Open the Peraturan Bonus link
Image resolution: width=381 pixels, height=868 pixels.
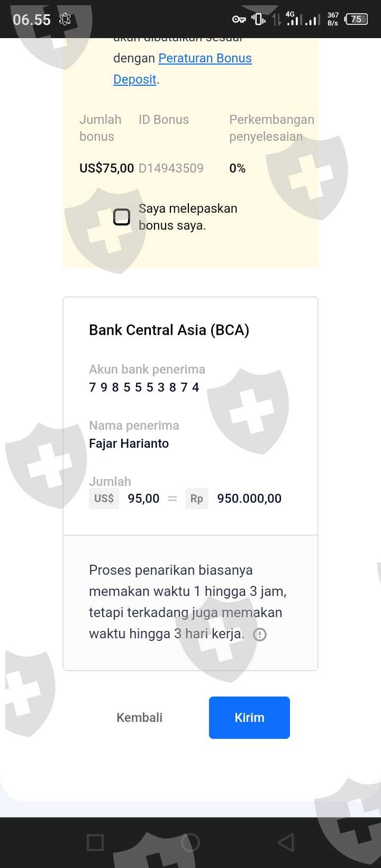[205, 58]
